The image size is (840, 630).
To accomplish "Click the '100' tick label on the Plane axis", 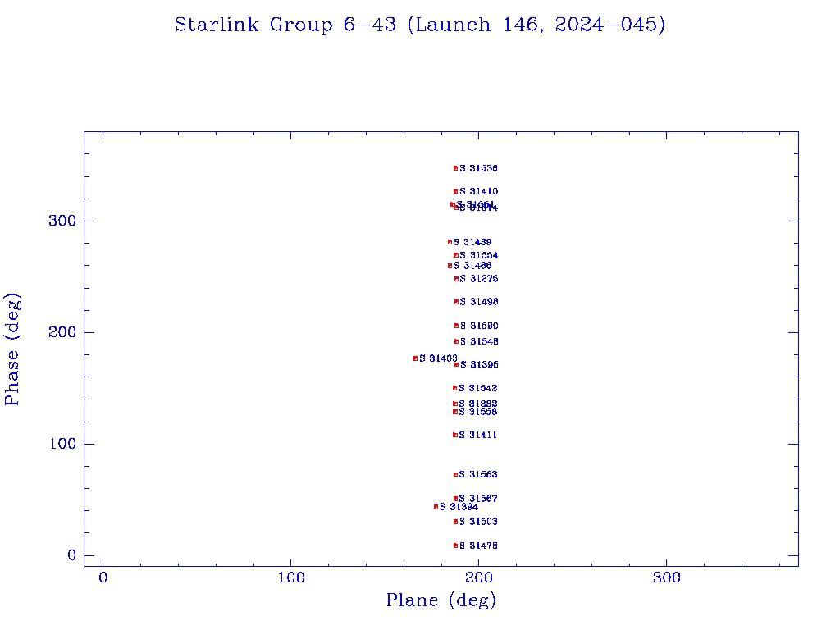I will [291, 577].
